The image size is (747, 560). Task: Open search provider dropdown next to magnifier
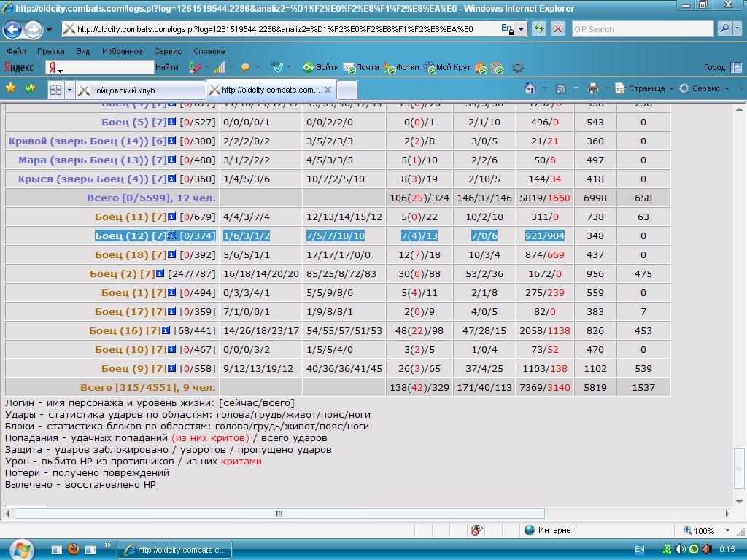point(737,29)
